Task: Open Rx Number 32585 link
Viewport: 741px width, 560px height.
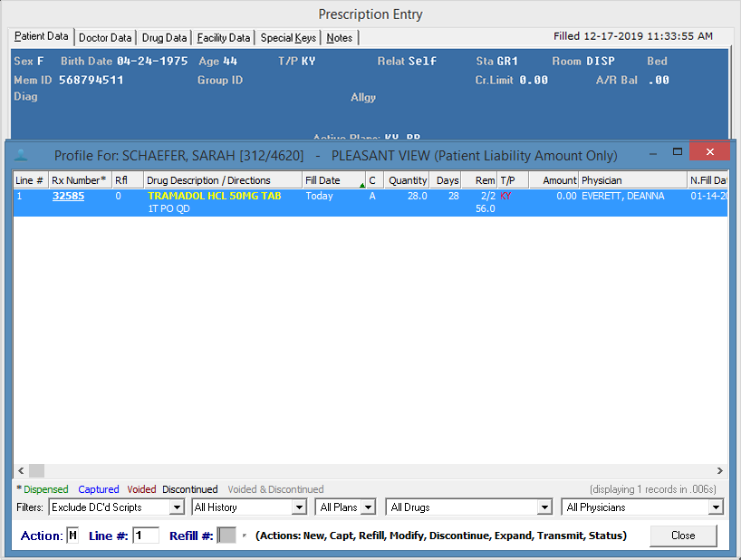Action: 68,196
